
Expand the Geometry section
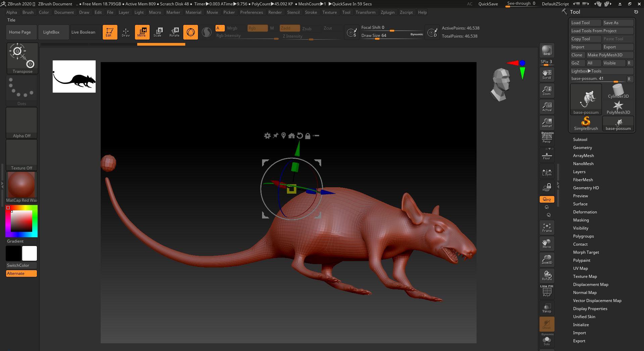[x=582, y=148]
